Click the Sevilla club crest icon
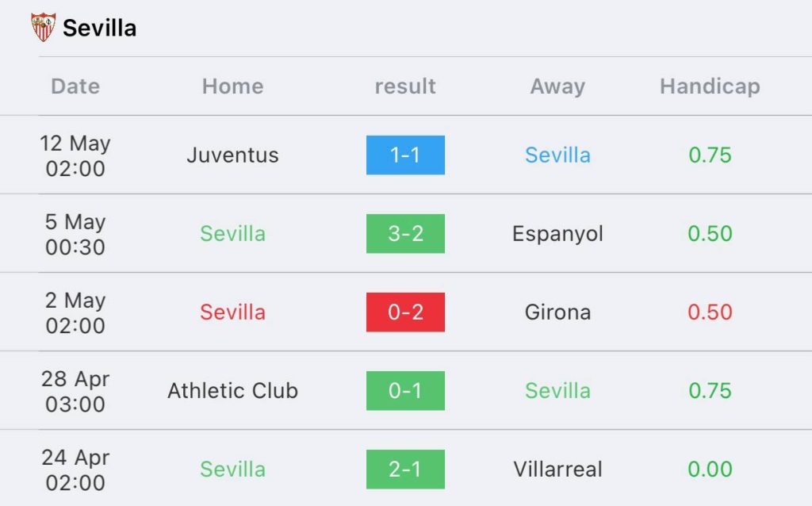Image resolution: width=812 pixels, height=506 pixels. tap(43, 28)
